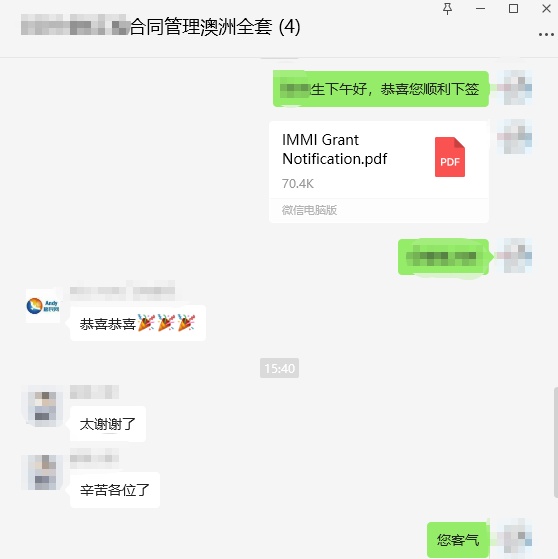Click the Andy logo avatar
The width and height of the screenshot is (558, 559).
pos(43,306)
